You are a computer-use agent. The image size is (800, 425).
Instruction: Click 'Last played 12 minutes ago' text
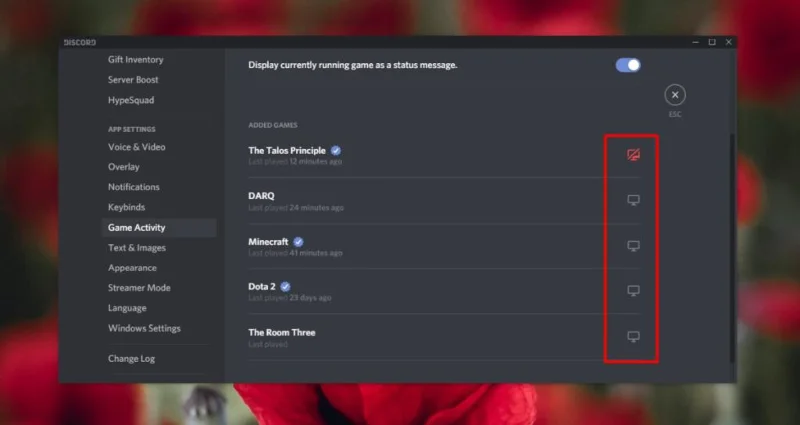tap(295, 162)
